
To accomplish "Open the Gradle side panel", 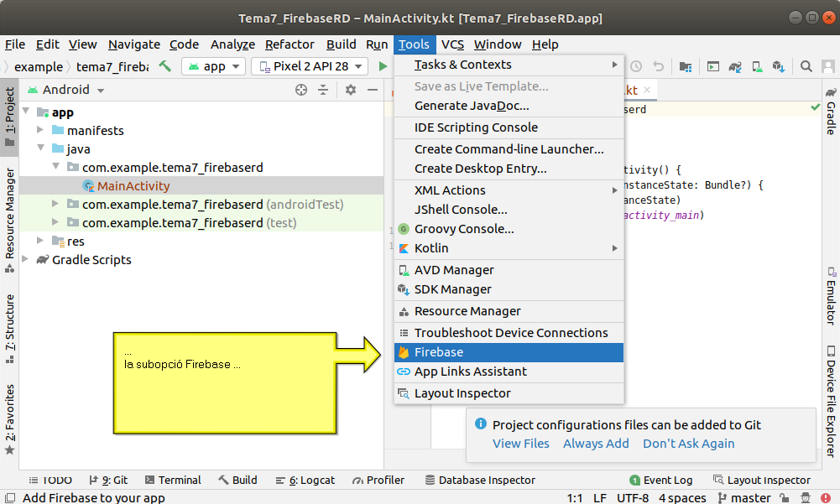I will (831, 112).
